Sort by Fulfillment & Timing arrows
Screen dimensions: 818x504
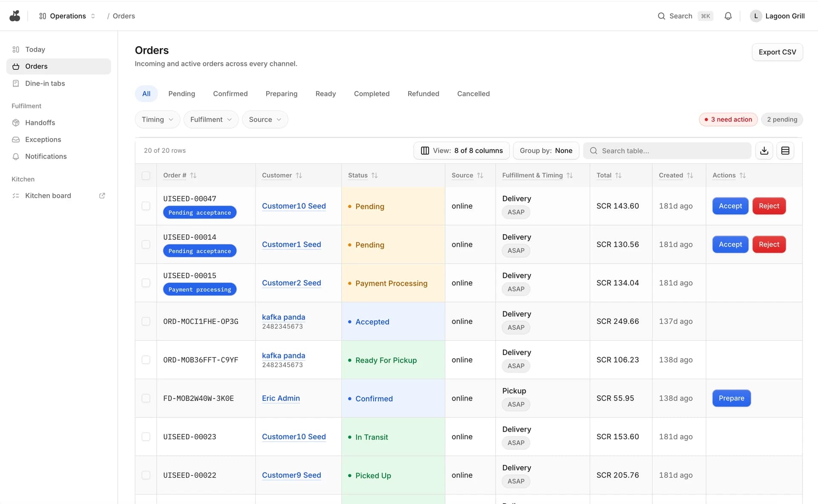(x=570, y=175)
